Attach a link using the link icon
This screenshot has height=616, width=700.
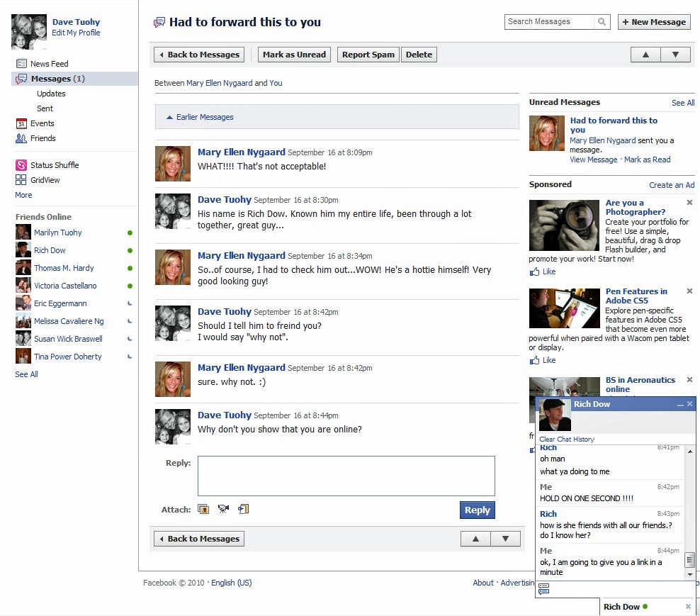pos(243,509)
